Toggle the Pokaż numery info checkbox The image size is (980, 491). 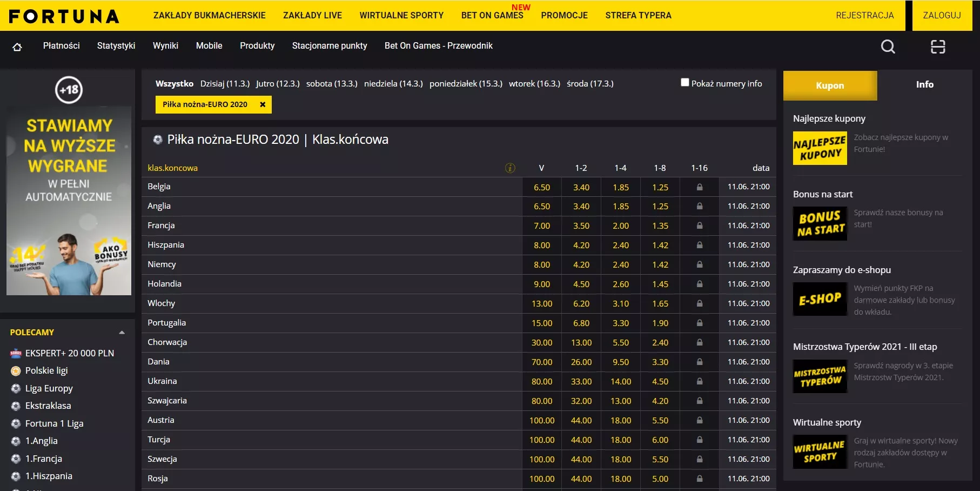685,82
